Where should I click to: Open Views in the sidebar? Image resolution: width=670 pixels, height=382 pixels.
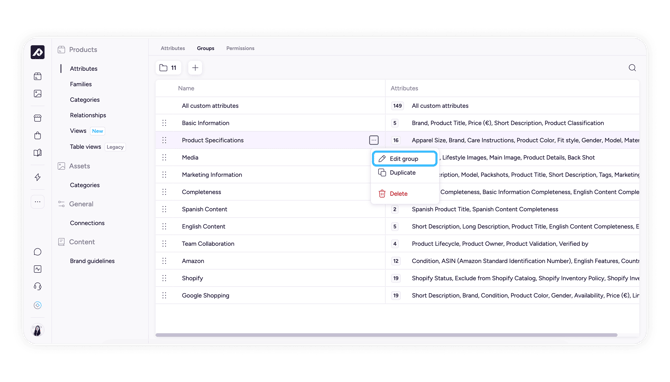click(x=78, y=131)
